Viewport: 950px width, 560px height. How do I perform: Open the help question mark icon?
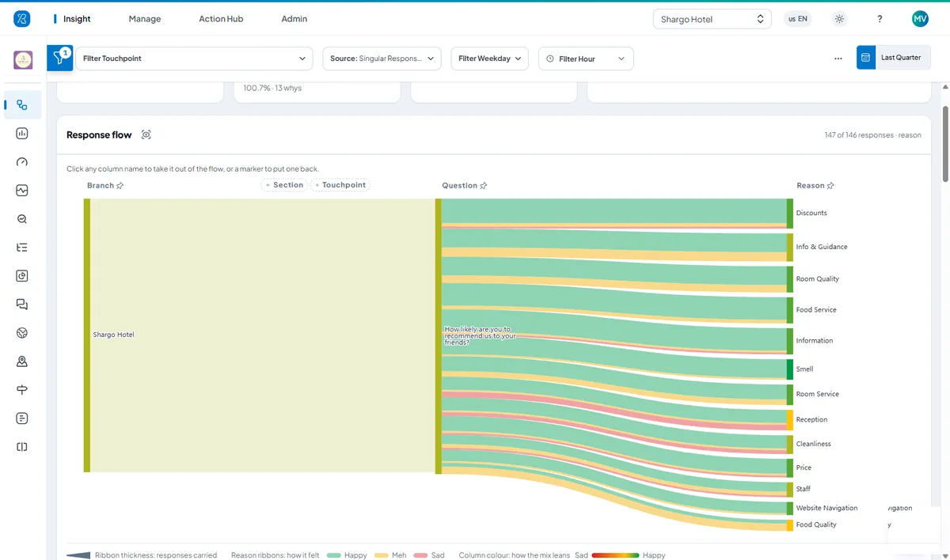(x=880, y=19)
